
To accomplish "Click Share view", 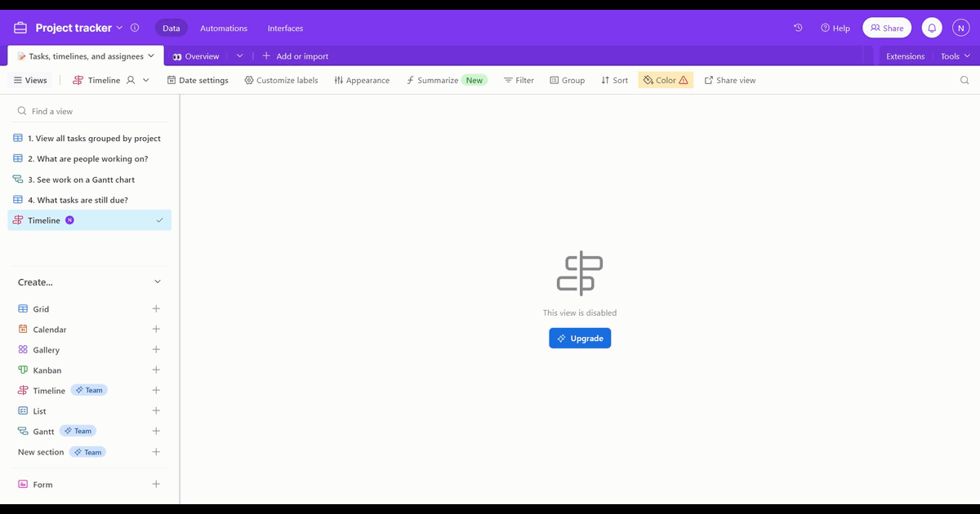I will [730, 80].
